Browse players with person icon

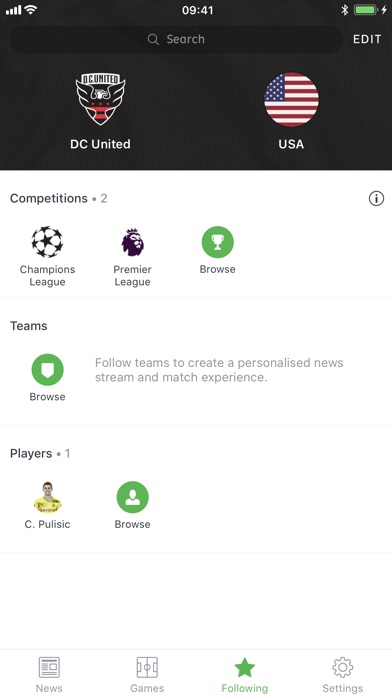point(132,497)
